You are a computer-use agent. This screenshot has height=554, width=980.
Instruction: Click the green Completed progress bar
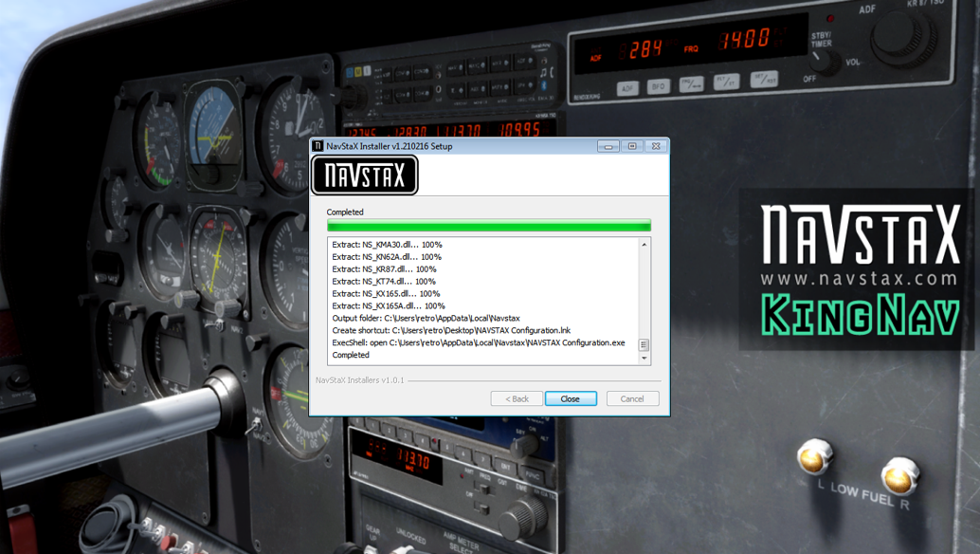tap(488, 225)
